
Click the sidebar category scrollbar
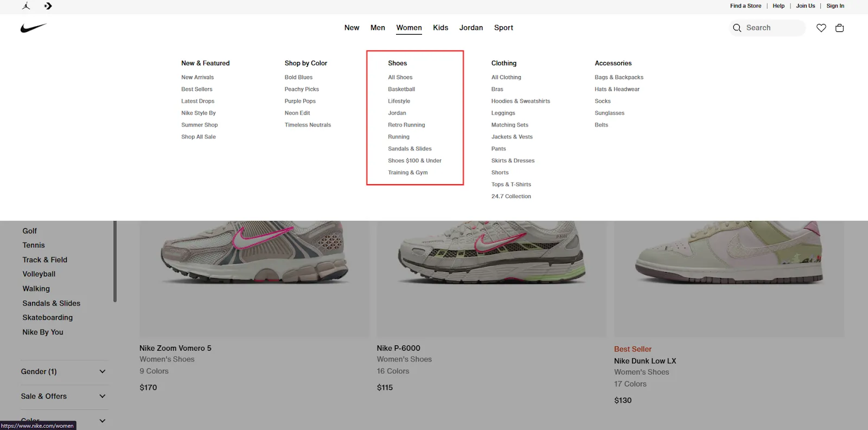(115, 261)
